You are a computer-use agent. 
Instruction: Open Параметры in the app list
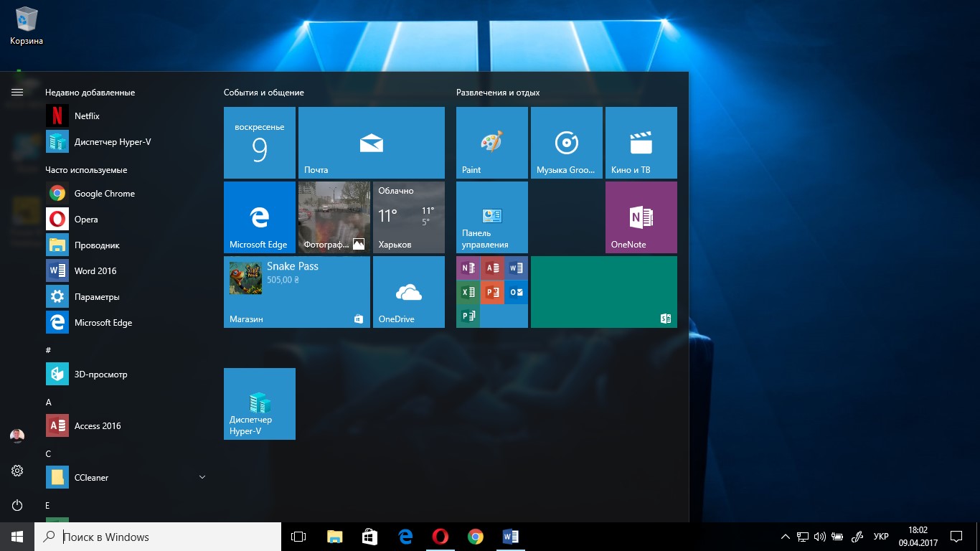(126, 296)
